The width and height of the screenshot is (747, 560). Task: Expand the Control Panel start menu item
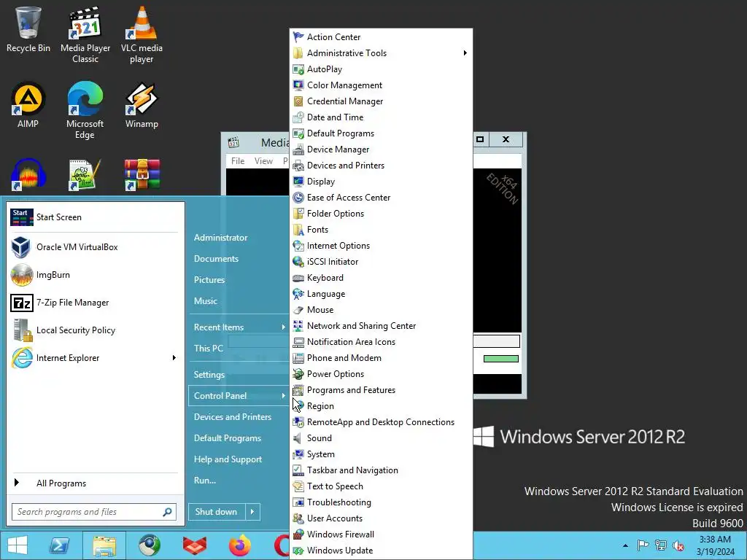[239, 396]
